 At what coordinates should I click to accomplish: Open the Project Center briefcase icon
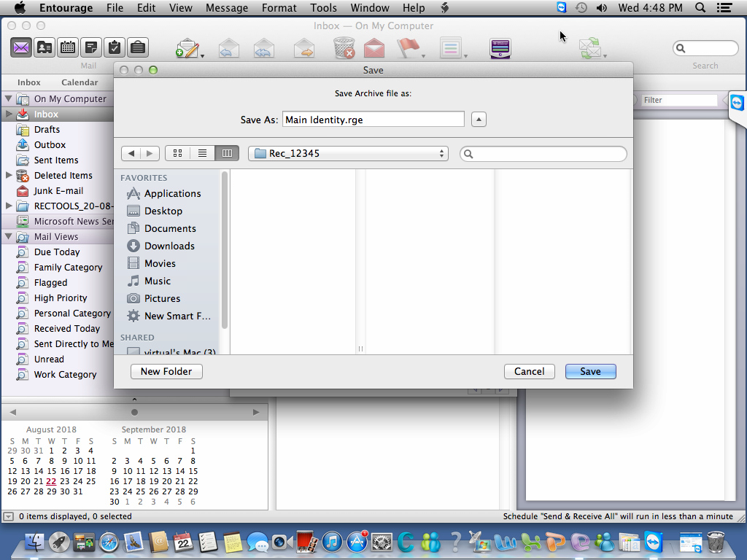[x=138, y=47]
